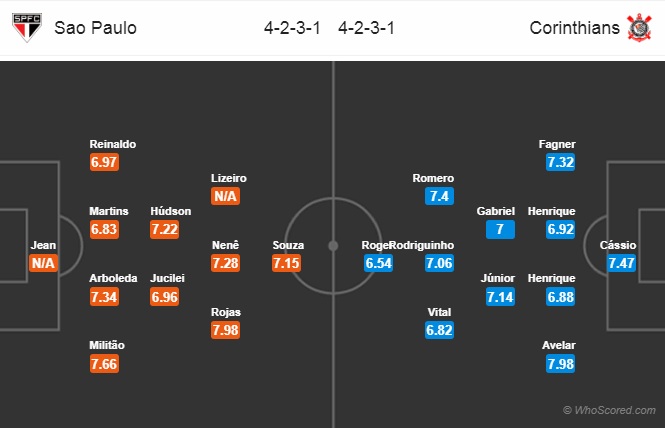Click Romero's 7.4 rating badge
This screenshot has width=665, height=428.
[439, 196]
